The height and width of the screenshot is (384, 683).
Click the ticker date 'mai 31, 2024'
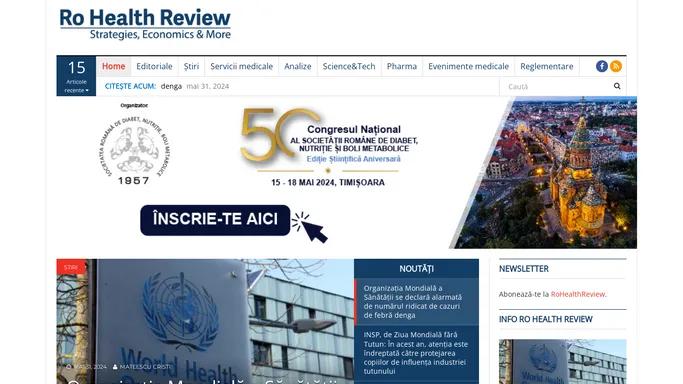pos(208,86)
